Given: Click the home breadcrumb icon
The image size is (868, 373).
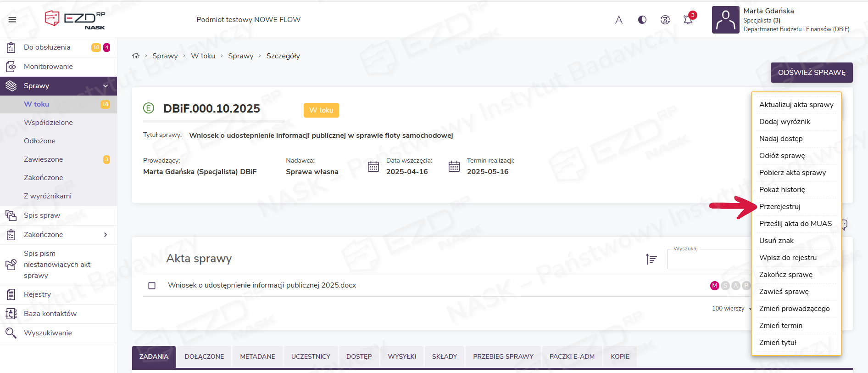Looking at the screenshot, I should coord(136,56).
